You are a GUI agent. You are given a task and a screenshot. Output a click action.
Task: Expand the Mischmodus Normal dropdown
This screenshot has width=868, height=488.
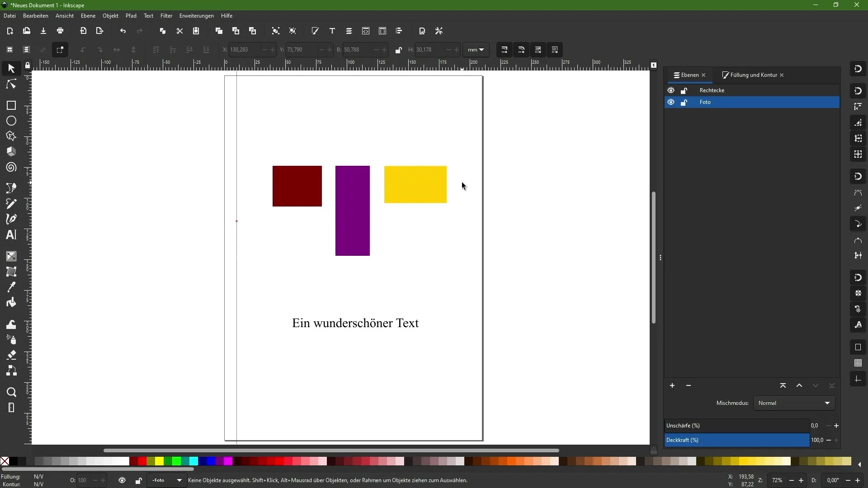794,403
